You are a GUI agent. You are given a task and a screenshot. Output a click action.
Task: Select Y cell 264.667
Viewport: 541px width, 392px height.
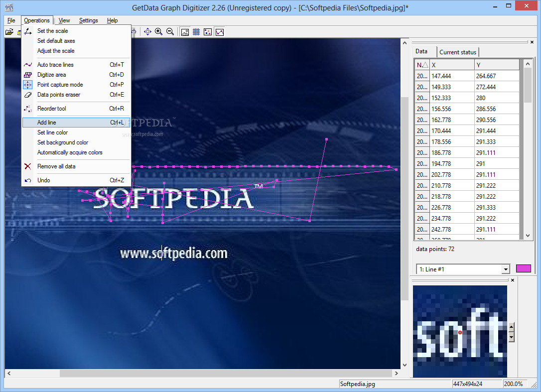pos(497,76)
